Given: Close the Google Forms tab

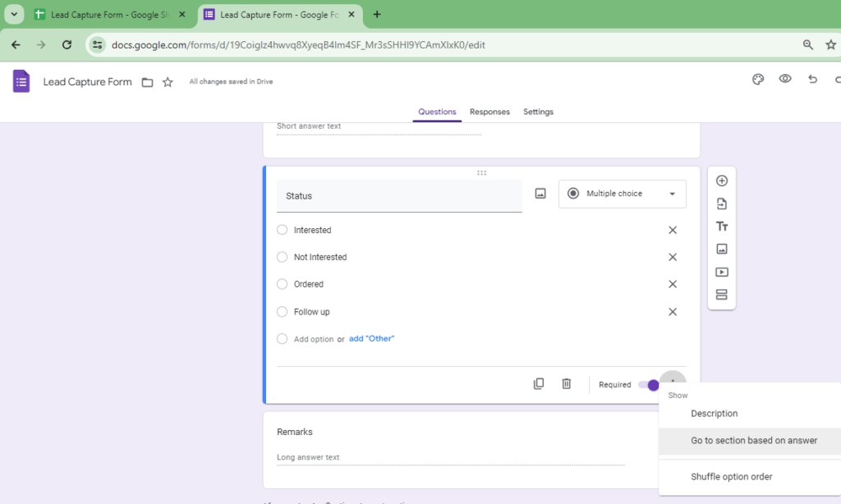Looking at the screenshot, I should pos(352,15).
